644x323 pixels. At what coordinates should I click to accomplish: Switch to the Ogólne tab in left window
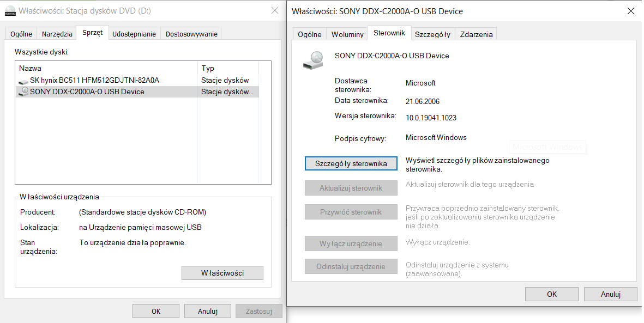click(21, 34)
